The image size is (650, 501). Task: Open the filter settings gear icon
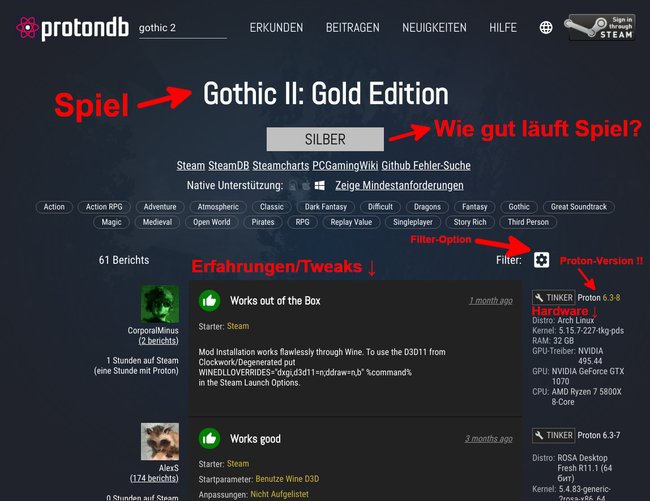point(541,260)
